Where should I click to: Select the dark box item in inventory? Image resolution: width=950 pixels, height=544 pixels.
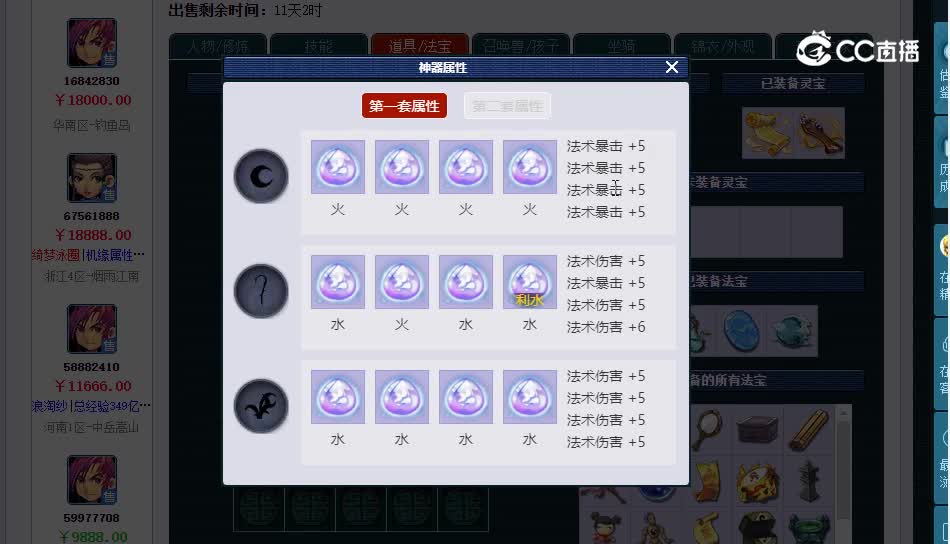point(757,430)
